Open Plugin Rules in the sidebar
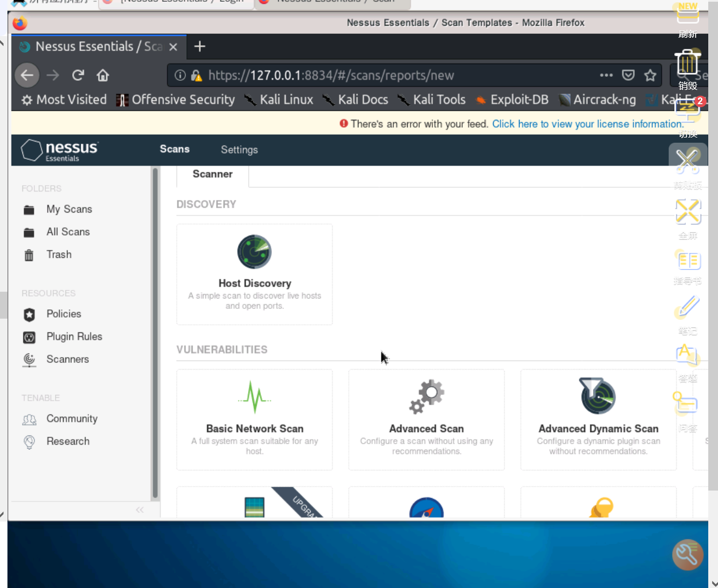718x588 pixels. [74, 336]
